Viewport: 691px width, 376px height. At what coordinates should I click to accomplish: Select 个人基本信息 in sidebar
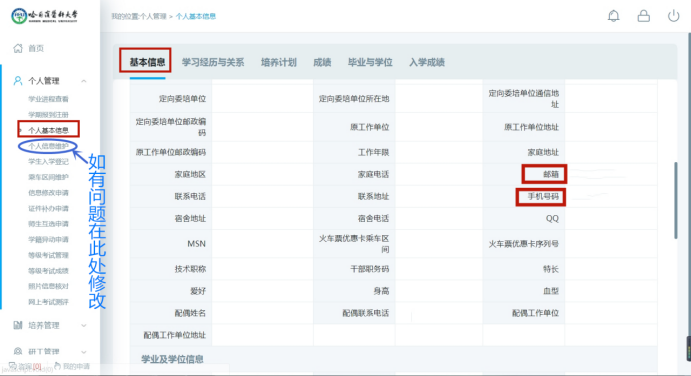point(48,130)
